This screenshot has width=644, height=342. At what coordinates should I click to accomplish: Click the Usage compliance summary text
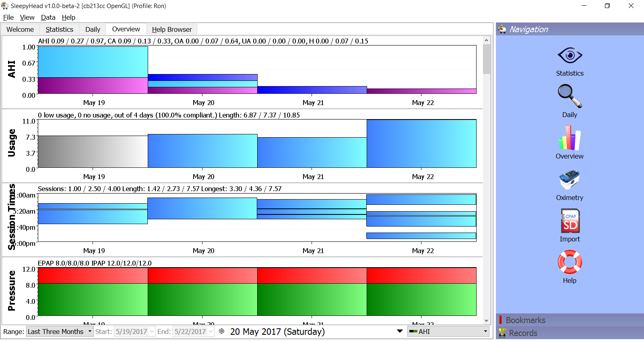coord(169,115)
